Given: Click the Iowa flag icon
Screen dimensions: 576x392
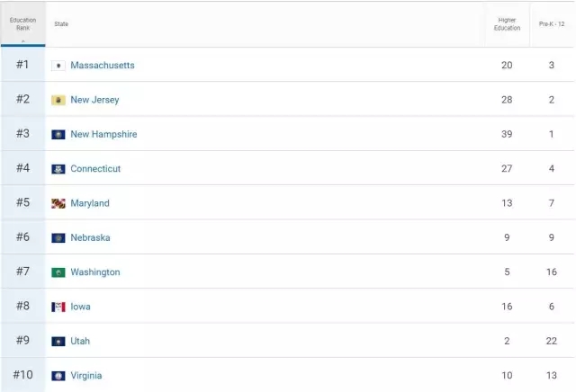Looking at the screenshot, I should pyautogui.click(x=58, y=307).
